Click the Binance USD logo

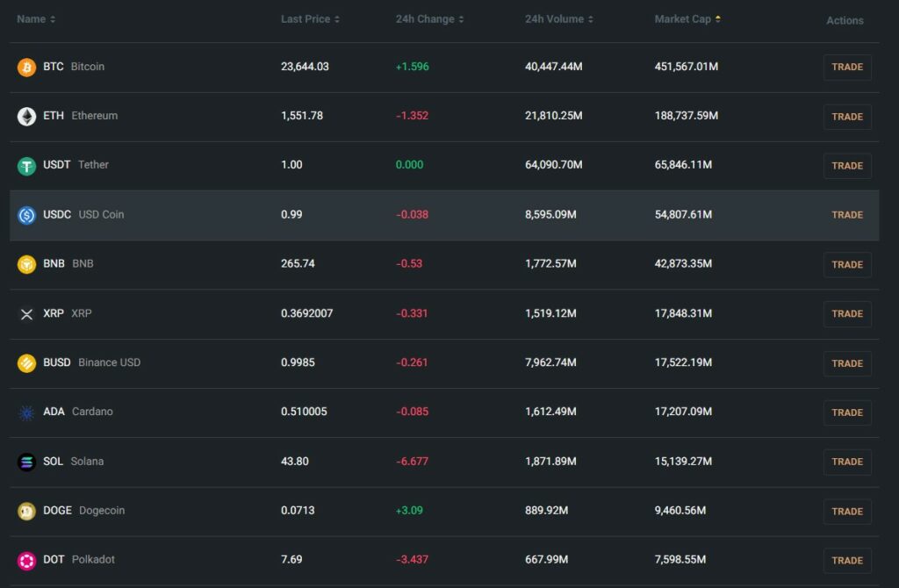[26, 363]
